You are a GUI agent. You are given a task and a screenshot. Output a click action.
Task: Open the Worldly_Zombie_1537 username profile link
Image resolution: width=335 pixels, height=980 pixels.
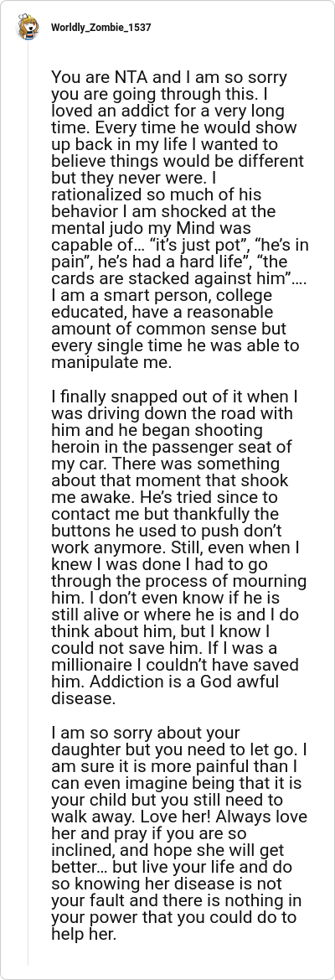click(x=101, y=29)
